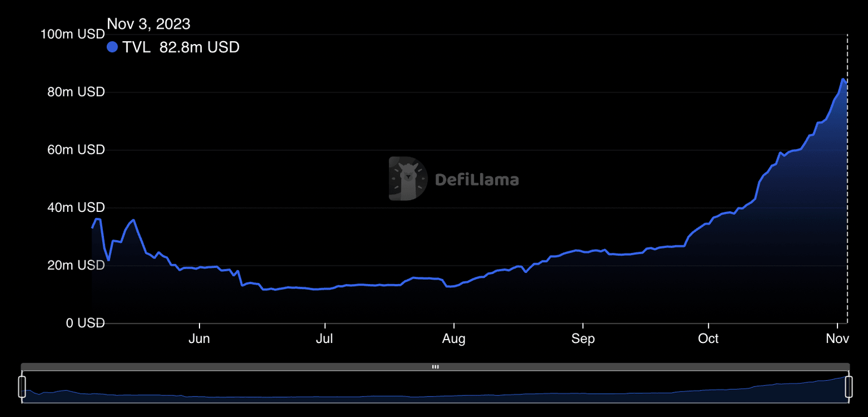Select the "Aug" axis label

point(454,338)
